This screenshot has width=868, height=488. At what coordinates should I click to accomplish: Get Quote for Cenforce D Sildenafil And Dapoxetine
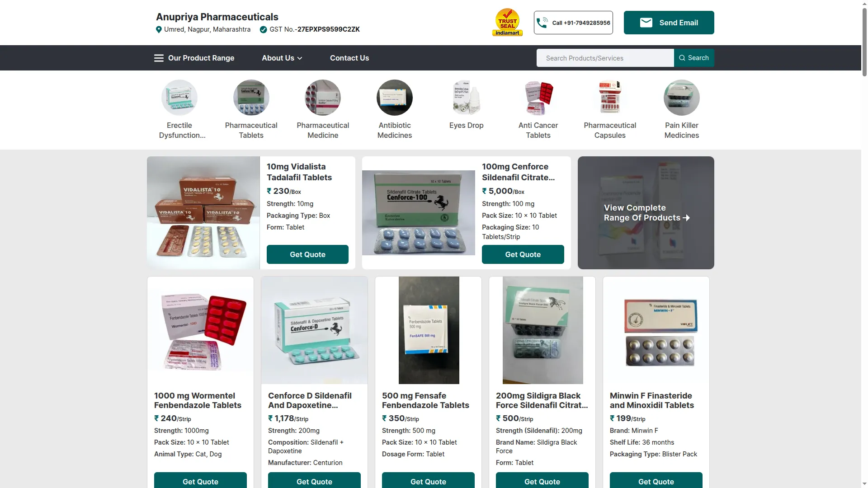pos(314,480)
